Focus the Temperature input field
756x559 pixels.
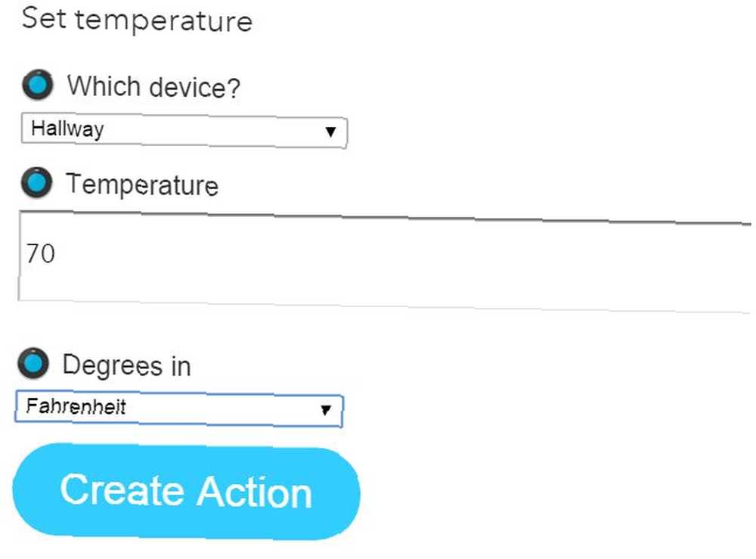[385, 262]
